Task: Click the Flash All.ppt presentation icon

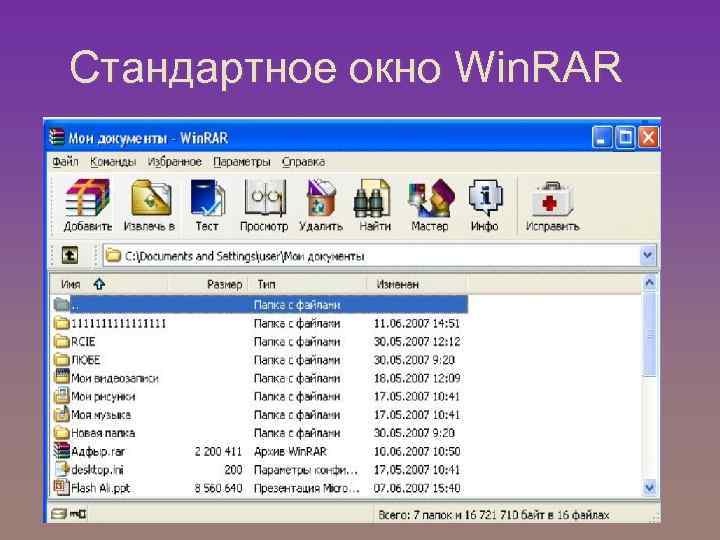Action: 61,487
